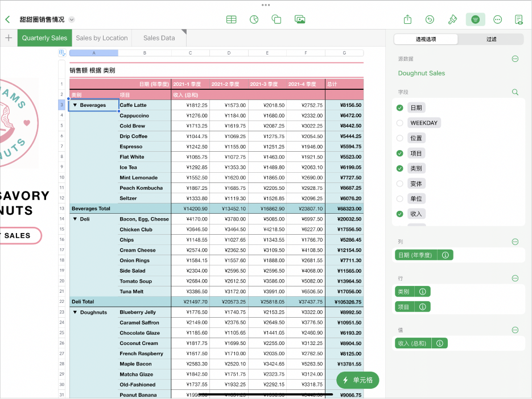Check the 位置 field
The image size is (532, 399).
tap(399, 138)
